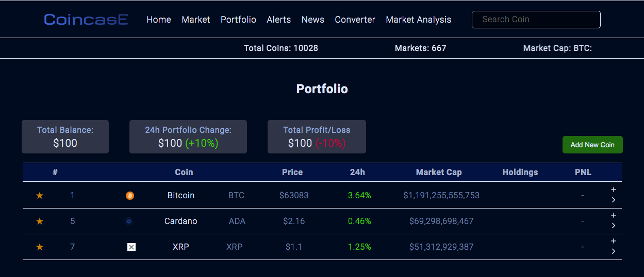Click the Cardano coin icon
Screen dimensions: 644x277
tap(129, 221)
